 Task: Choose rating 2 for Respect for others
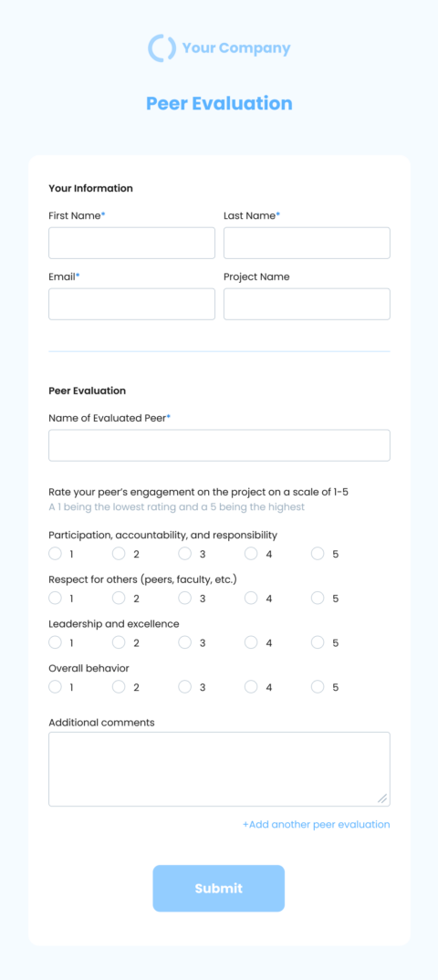click(x=119, y=598)
